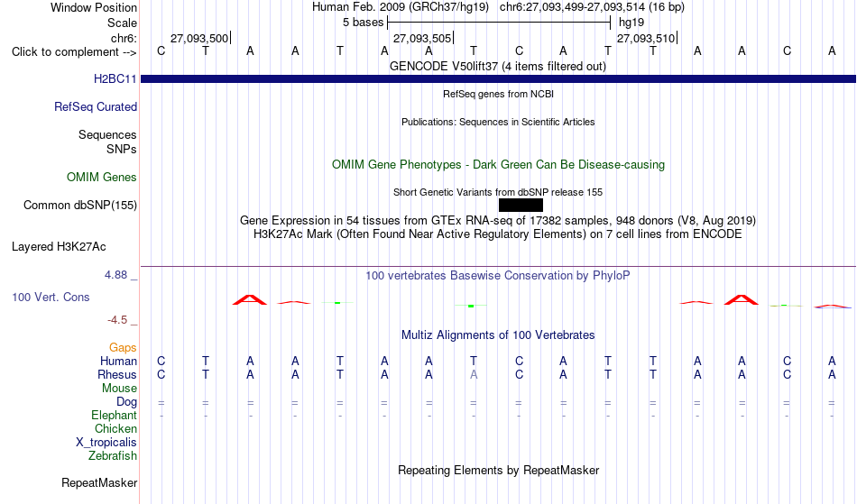The width and height of the screenshot is (857, 504).
Task: Click the Scale track label
Action: 123,23
